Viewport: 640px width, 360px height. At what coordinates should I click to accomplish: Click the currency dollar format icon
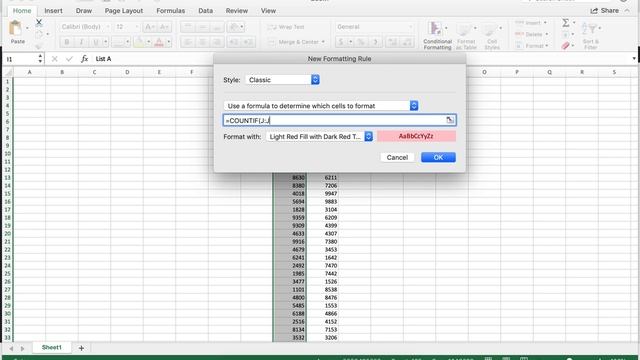click(x=341, y=42)
